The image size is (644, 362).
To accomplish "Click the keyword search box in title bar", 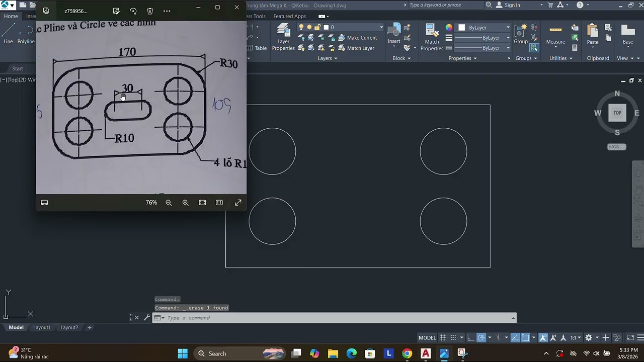I will tap(446, 5).
